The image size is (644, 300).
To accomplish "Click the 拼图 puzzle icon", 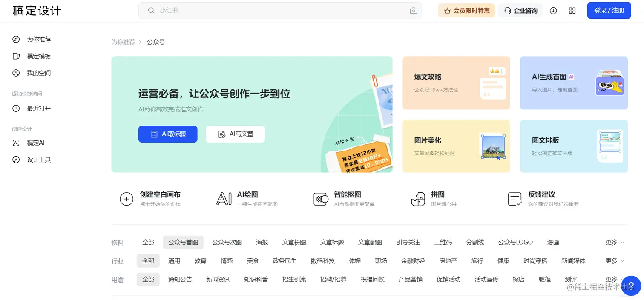I will pos(418,198).
